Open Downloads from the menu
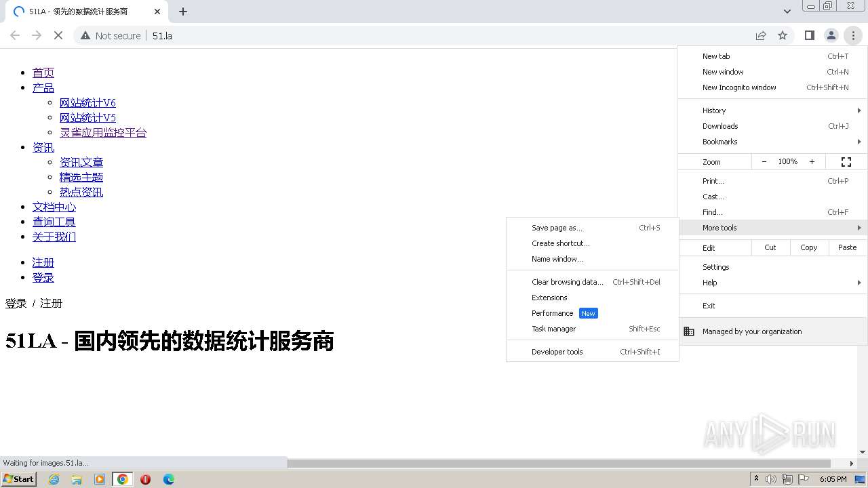Viewport: 868px width, 488px height. (x=772, y=126)
